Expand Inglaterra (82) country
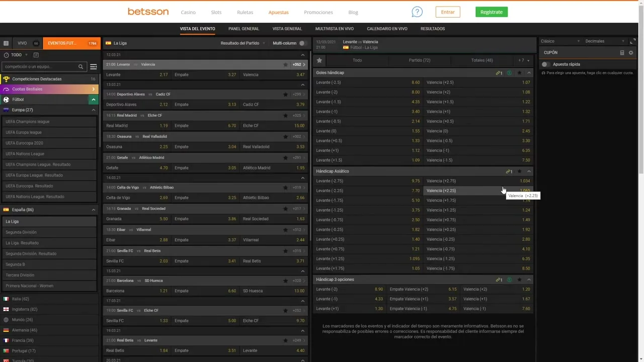Screen dimensions: 644x362 (x=49, y=309)
